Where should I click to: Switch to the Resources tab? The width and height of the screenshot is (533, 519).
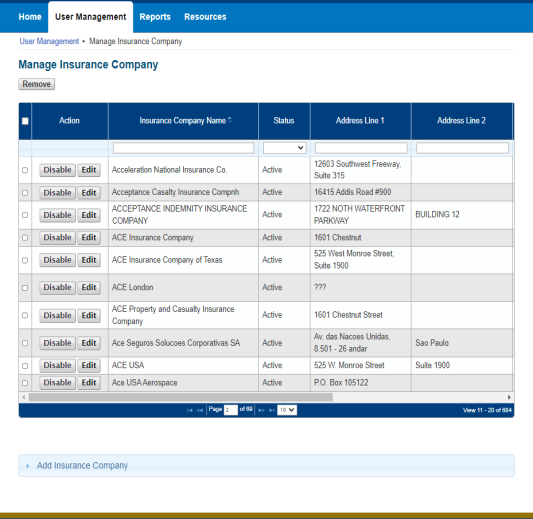pyautogui.click(x=205, y=17)
